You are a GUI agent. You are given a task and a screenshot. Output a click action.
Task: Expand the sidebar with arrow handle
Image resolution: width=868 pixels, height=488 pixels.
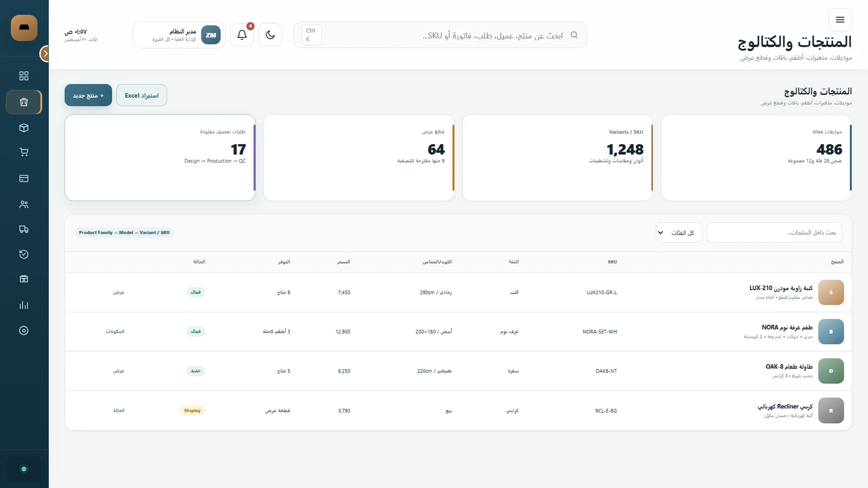click(46, 54)
